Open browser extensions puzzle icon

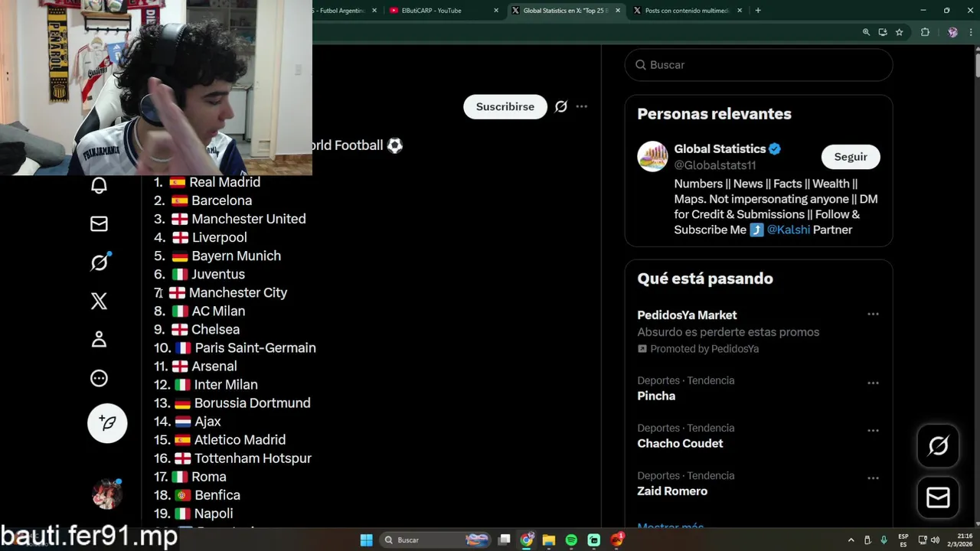(925, 32)
